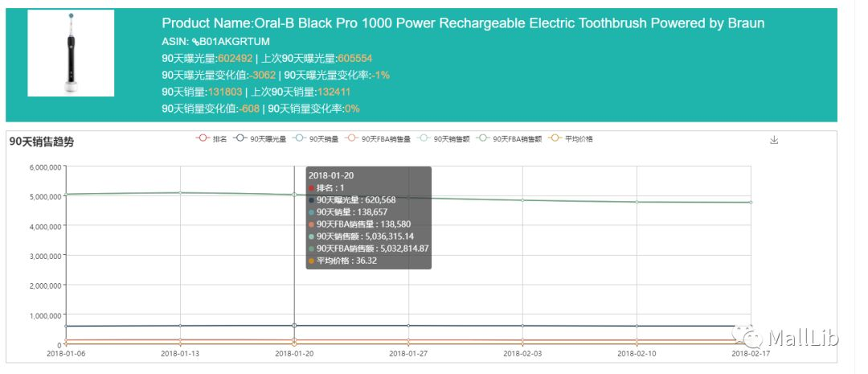Toggle the 90天销售额 legend series

444,139
